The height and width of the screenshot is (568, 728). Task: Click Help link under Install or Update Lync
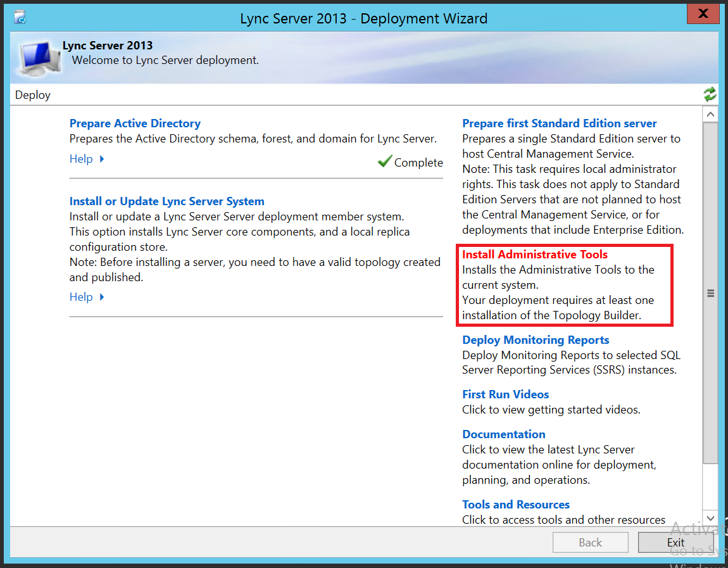(x=81, y=297)
